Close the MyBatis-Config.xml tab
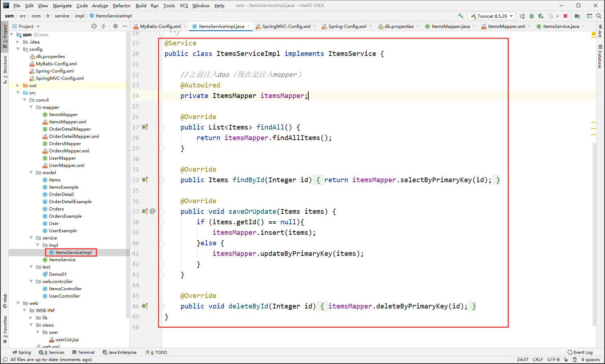605x364 pixels. pyautogui.click(x=185, y=26)
